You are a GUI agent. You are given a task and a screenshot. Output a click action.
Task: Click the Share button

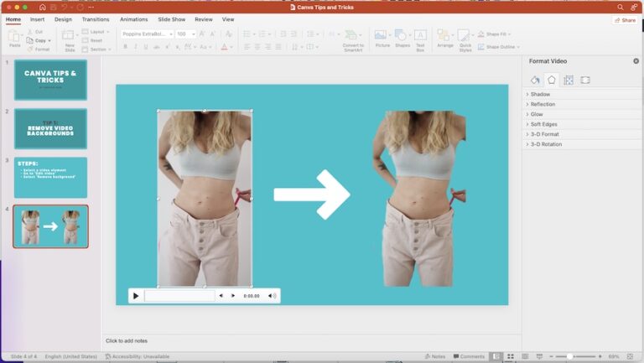pyautogui.click(x=625, y=19)
